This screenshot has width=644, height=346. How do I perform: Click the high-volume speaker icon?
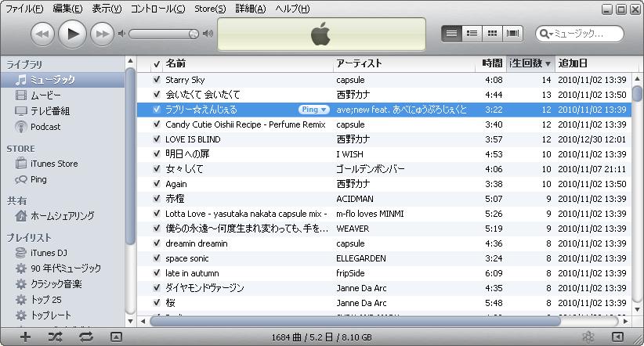coord(208,34)
